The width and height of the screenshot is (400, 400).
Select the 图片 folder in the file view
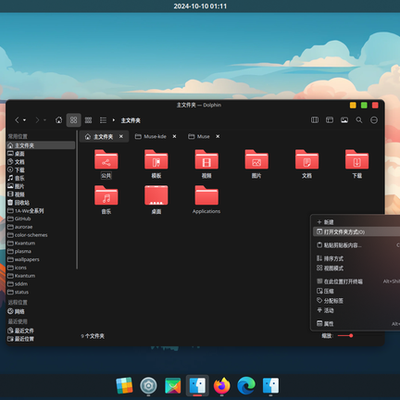[x=256, y=164]
